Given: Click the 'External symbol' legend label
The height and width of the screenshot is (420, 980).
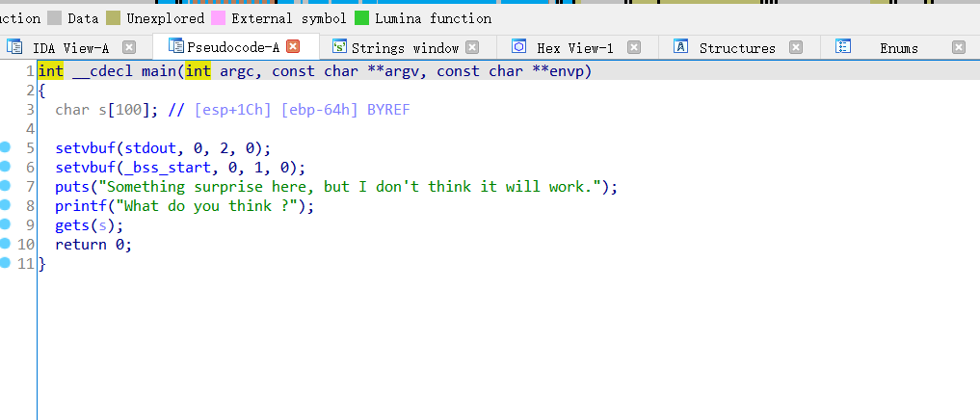Looking at the screenshot, I should point(289,18).
